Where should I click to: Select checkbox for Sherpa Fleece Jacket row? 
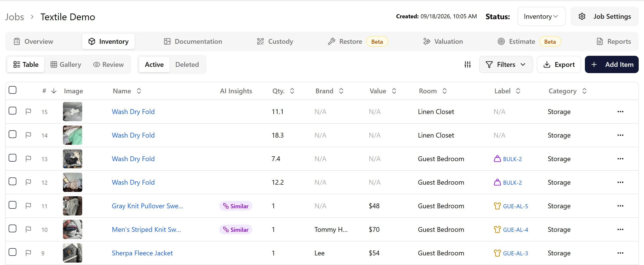(12, 252)
